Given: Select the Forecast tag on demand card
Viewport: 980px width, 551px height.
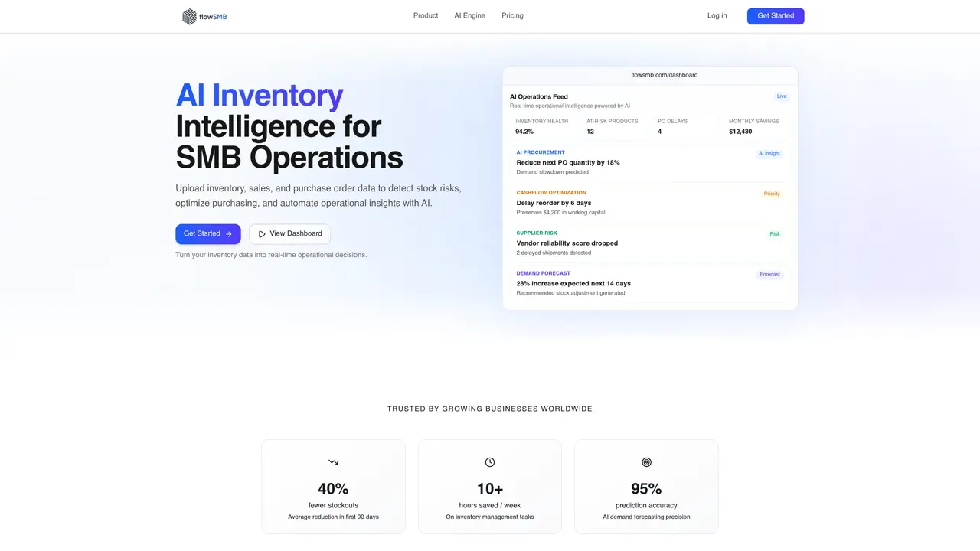Looking at the screenshot, I should pos(769,274).
